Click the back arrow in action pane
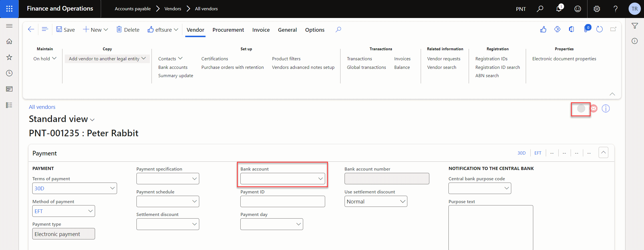 pos(31,29)
